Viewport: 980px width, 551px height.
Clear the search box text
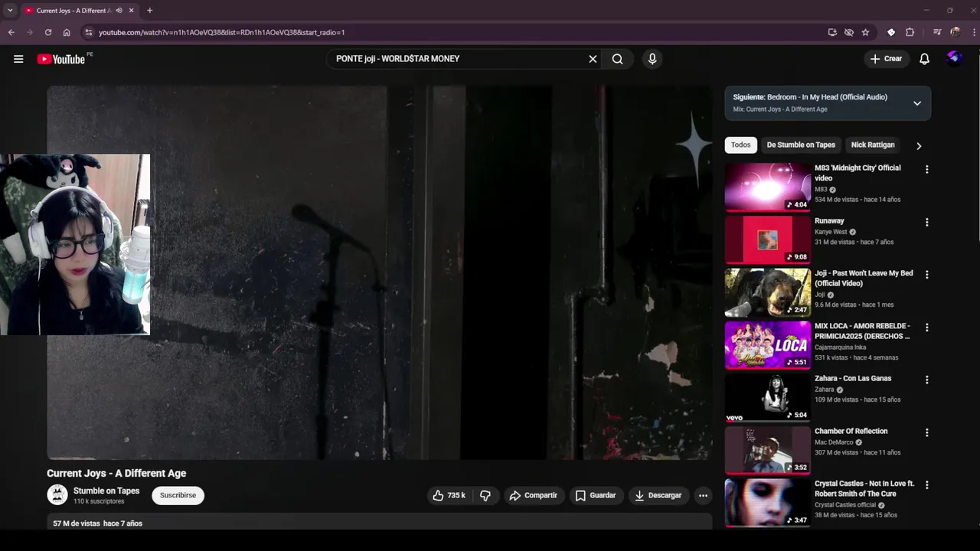point(593,59)
